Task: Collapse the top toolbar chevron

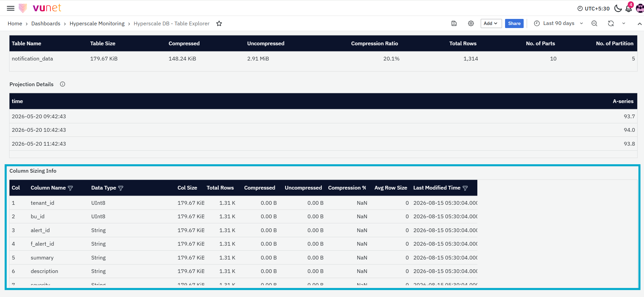Action: pyautogui.click(x=640, y=24)
